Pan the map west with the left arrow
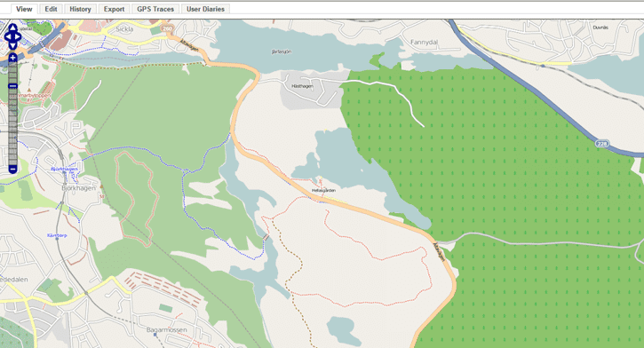Viewport: 644px width, 348px height. tap(7, 37)
